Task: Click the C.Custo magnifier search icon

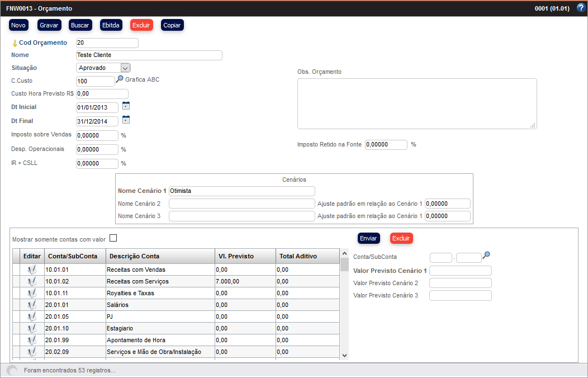Action: (119, 79)
